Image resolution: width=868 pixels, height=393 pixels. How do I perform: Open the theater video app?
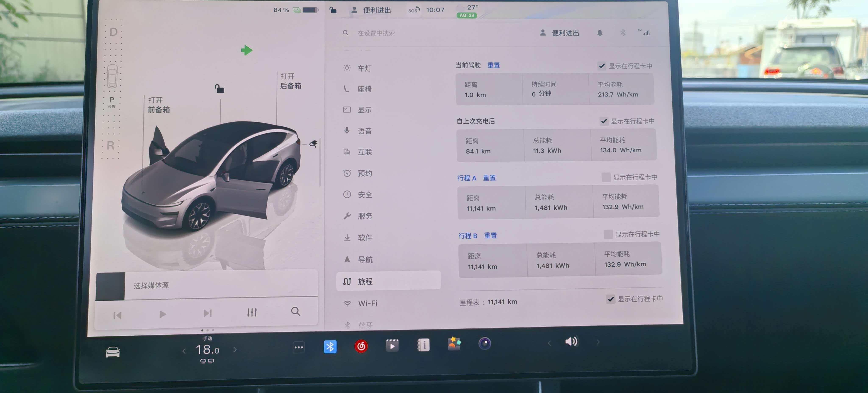click(392, 345)
